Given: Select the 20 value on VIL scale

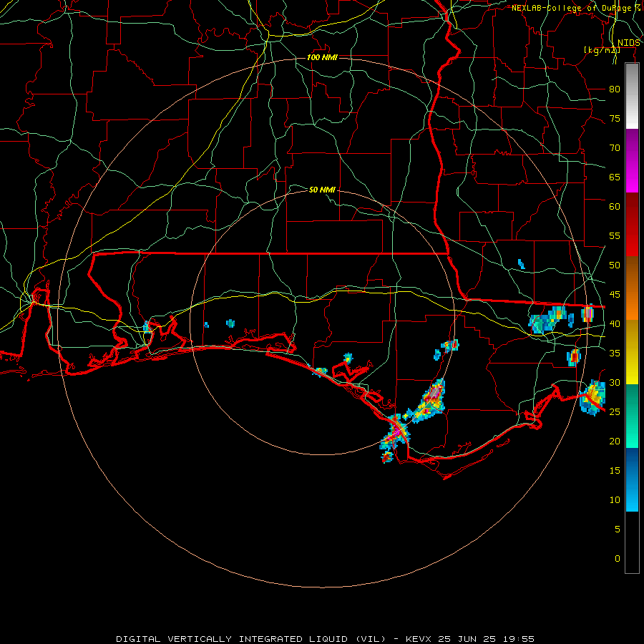Looking at the screenshot, I should (615, 441).
